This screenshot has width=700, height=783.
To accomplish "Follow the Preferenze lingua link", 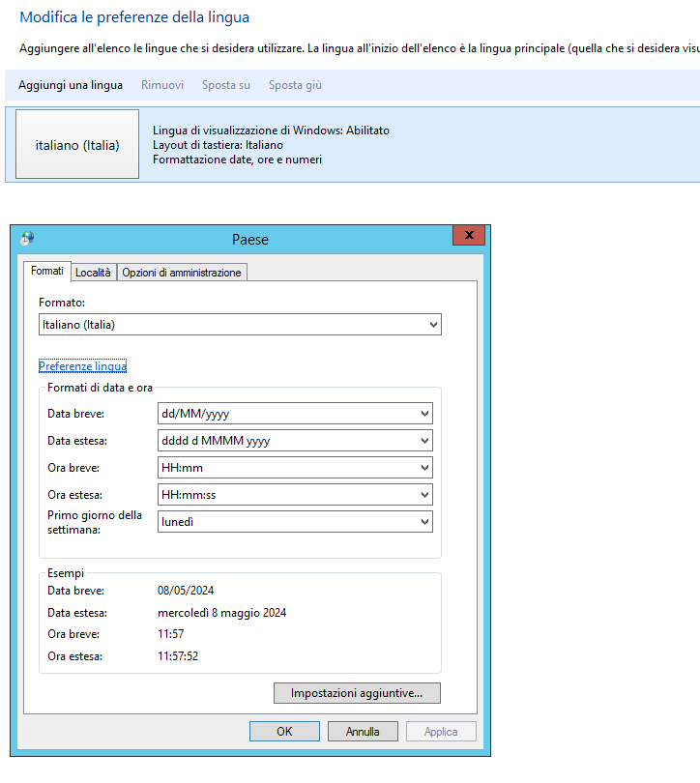I will [x=82, y=366].
